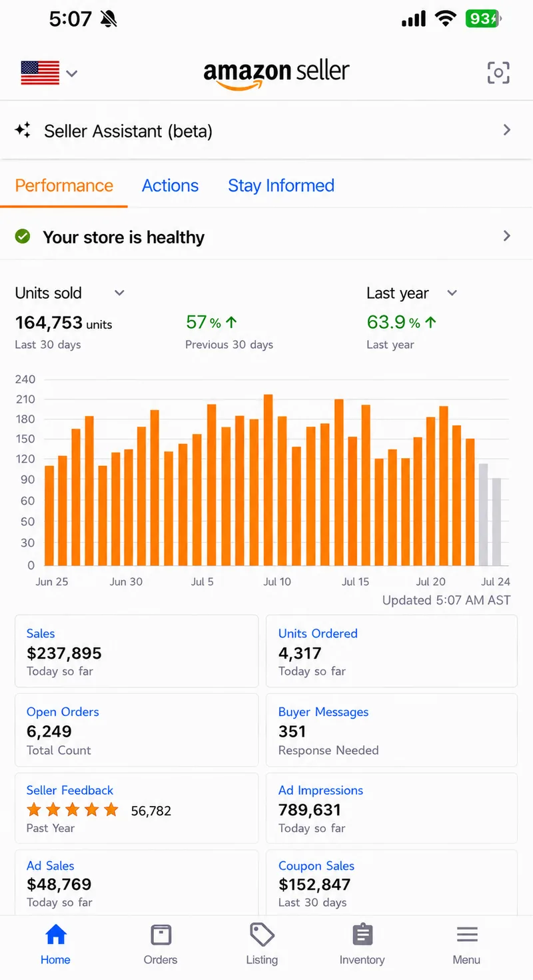Open the hamburger Menu icon
The width and height of the screenshot is (533, 980).
click(467, 935)
